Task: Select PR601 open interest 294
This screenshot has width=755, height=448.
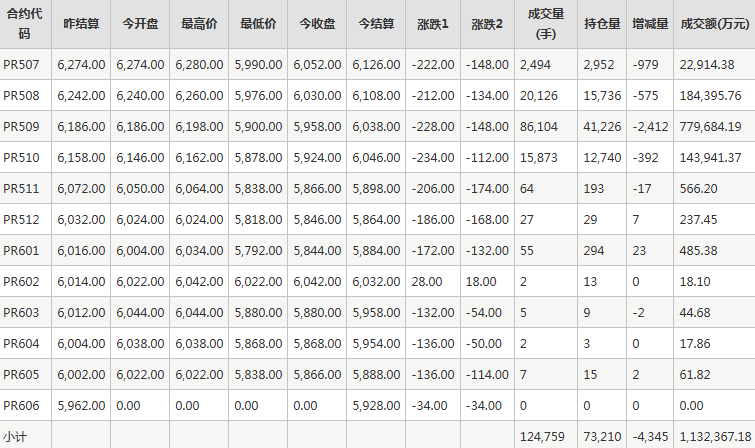Action: pos(594,250)
